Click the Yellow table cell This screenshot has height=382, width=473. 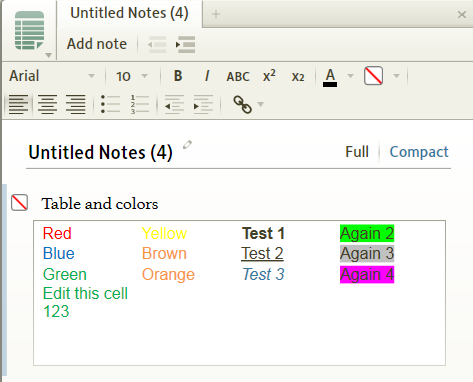(x=164, y=233)
